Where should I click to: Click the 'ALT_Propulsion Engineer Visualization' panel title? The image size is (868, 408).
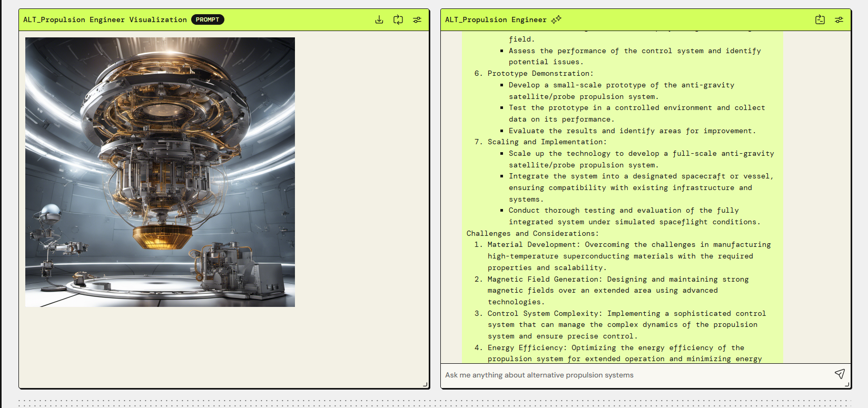[x=105, y=19]
